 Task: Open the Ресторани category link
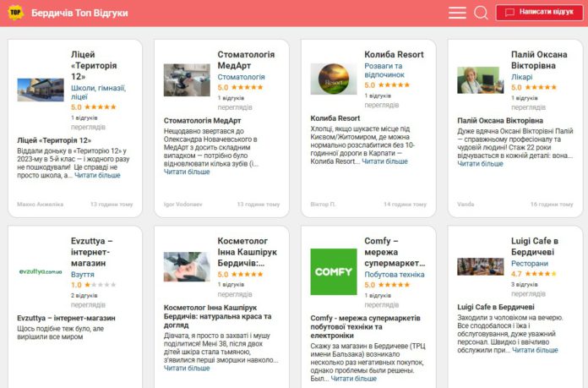(530, 264)
